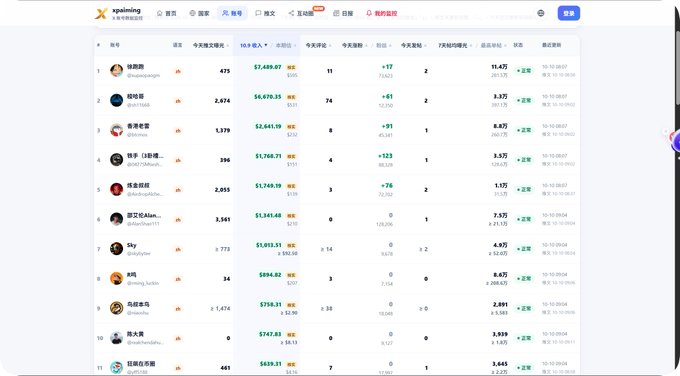Open Sky avatar in row 7
Viewport: 680px width, 376px height.
[x=116, y=249]
